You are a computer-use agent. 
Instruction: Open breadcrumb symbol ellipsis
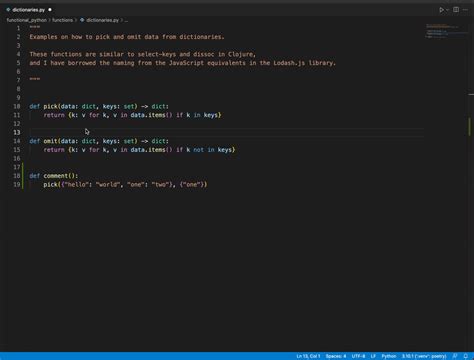[126, 20]
